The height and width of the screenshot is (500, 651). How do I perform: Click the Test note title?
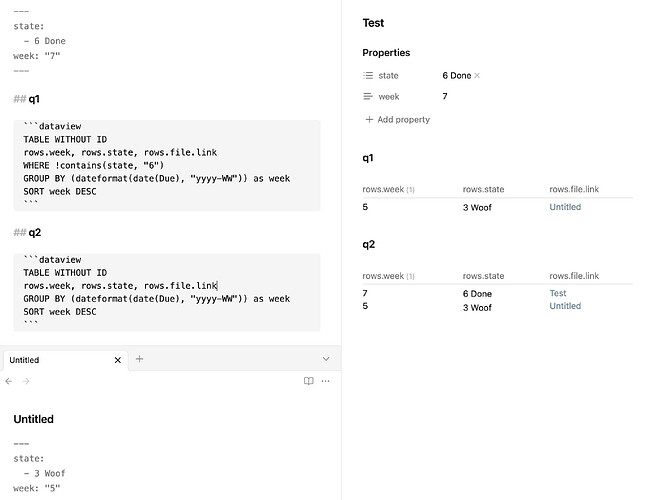(x=373, y=23)
